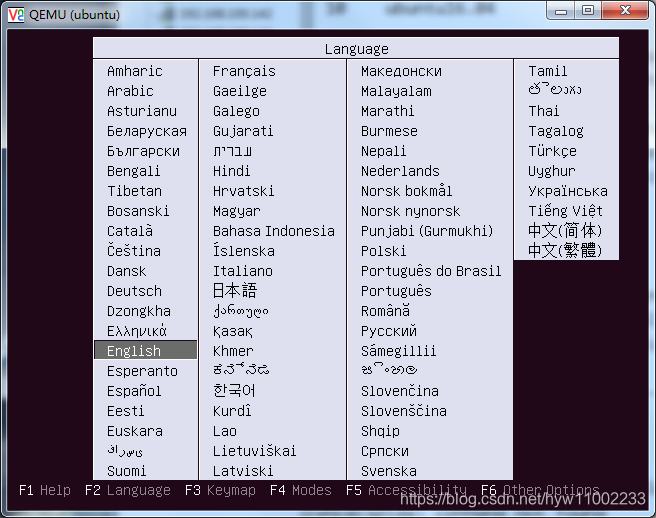Pick Khmer from the list
This screenshot has height=518, width=656.
tap(233, 351)
